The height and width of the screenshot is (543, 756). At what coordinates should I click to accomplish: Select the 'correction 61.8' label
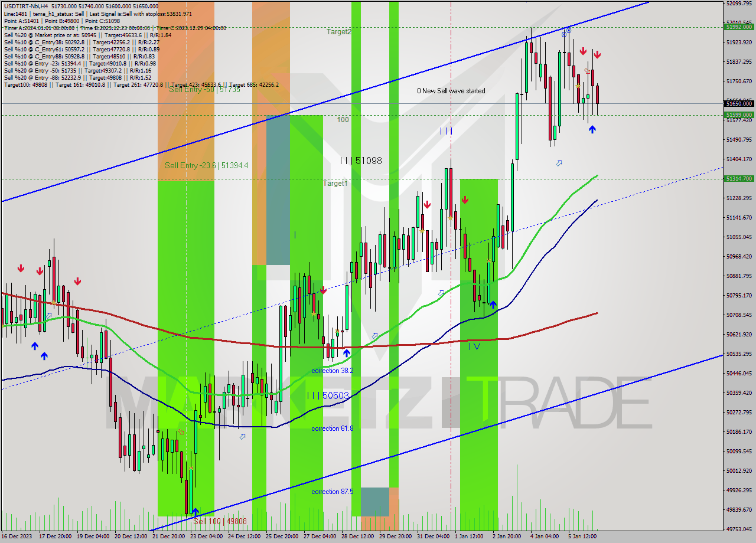coord(333,428)
